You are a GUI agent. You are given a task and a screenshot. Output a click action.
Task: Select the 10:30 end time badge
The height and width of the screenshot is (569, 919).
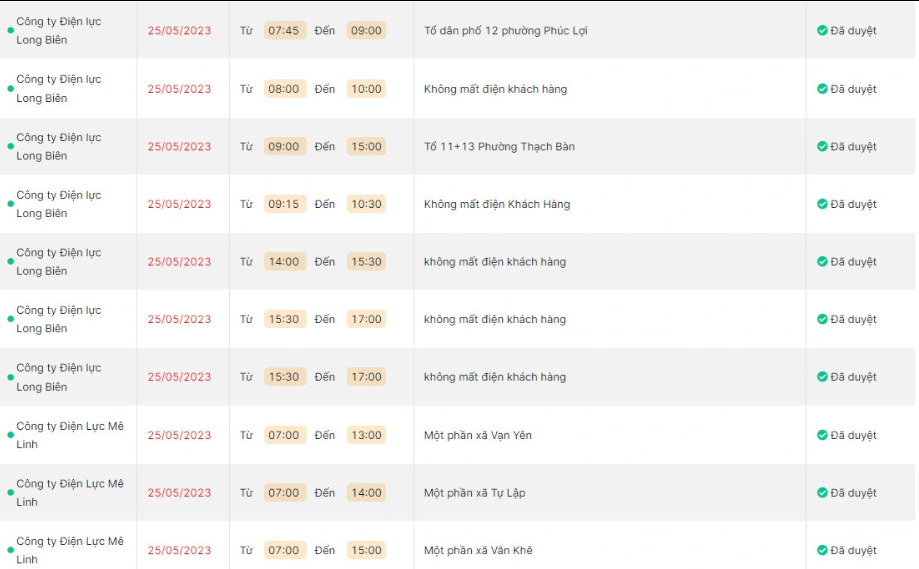click(x=366, y=204)
